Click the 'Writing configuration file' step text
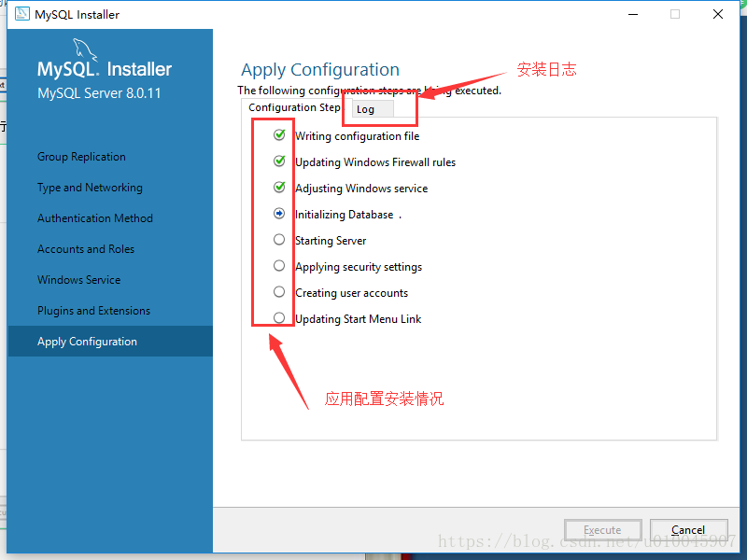This screenshot has width=747, height=560. [x=358, y=136]
